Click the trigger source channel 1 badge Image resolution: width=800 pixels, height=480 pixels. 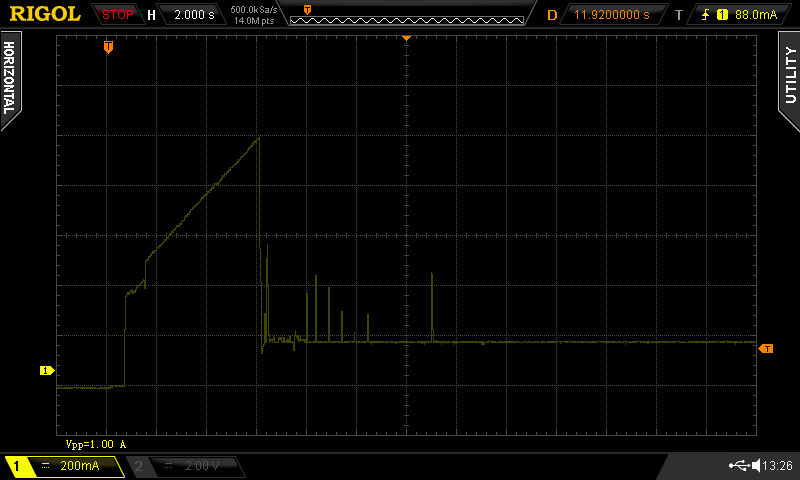[x=722, y=15]
